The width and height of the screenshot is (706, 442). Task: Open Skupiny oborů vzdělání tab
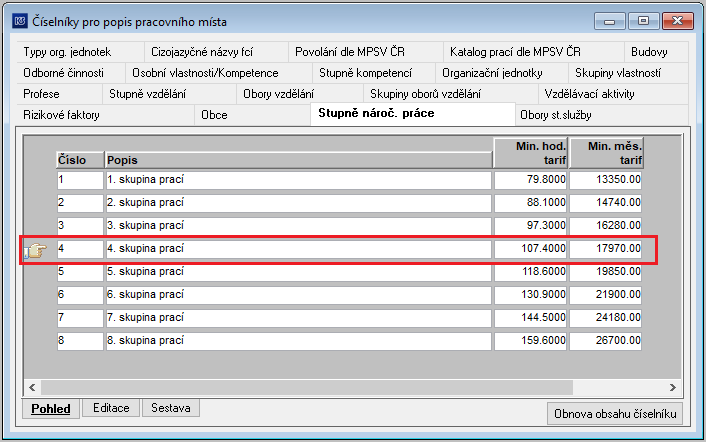point(451,94)
